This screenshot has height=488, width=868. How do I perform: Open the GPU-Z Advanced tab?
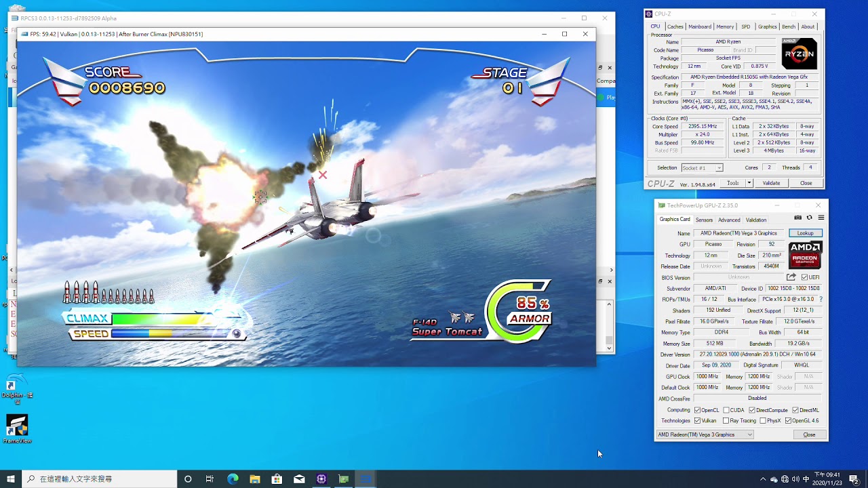click(729, 220)
